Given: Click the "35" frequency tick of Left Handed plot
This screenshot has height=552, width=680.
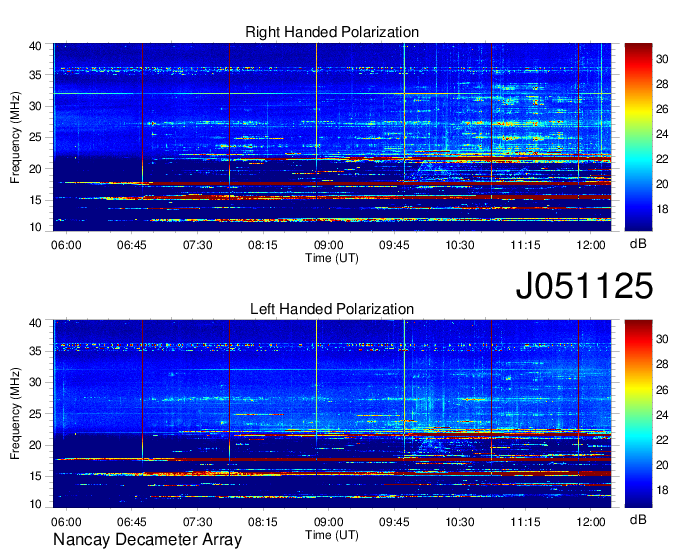Looking at the screenshot, I should [x=35, y=351].
